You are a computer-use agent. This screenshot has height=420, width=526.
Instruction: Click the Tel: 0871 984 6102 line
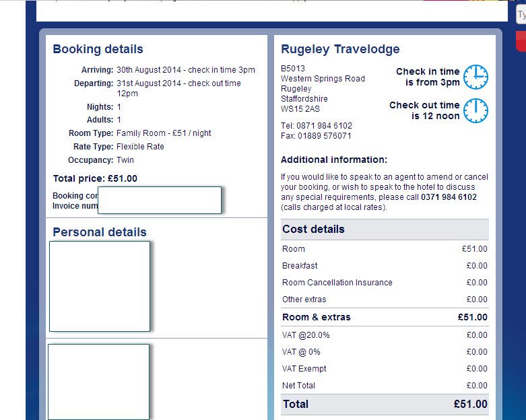(317, 126)
